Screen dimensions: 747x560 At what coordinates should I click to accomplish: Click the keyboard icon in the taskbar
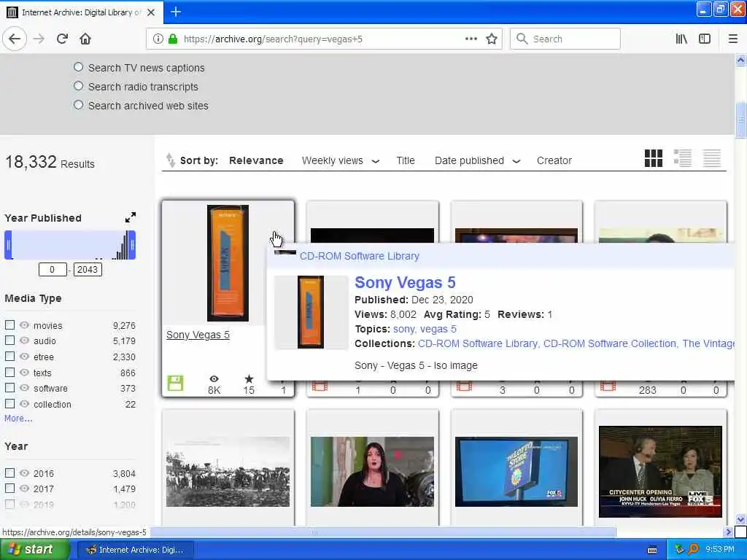652,550
